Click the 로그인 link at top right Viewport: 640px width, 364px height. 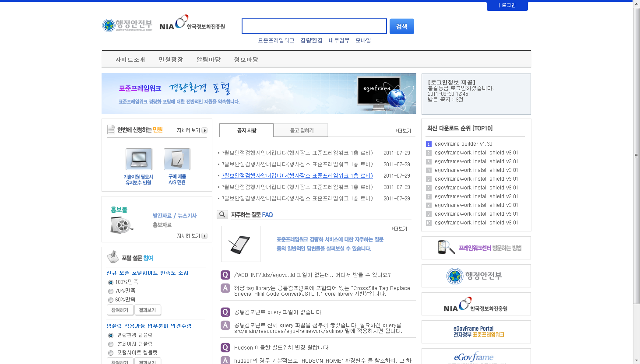507,5
